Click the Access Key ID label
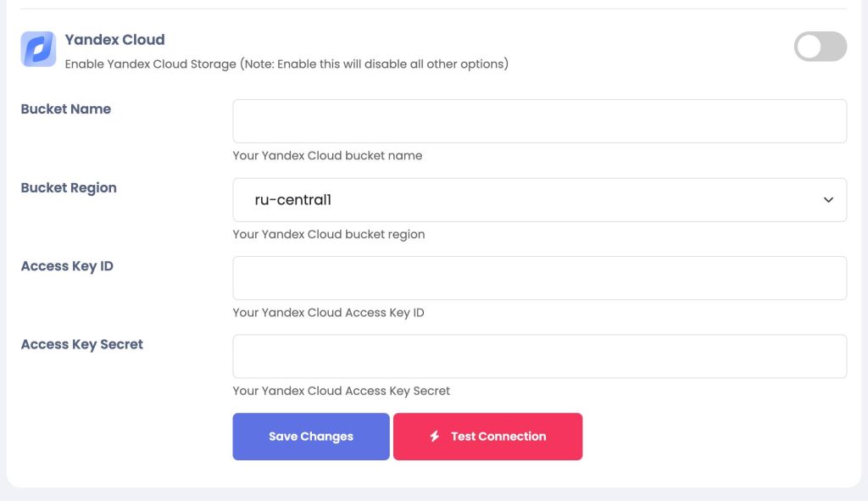The image size is (868, 501). point(67,266)
